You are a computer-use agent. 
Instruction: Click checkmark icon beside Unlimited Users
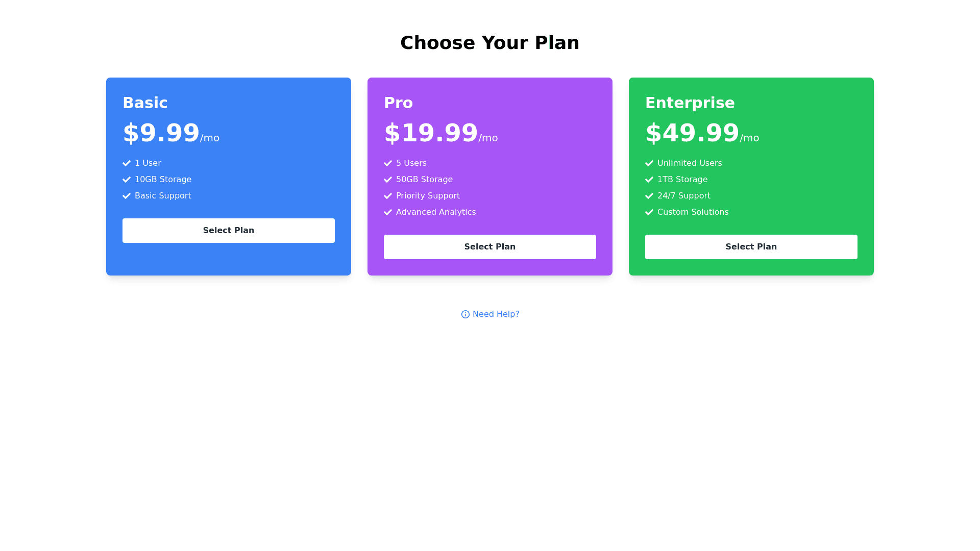tap(649, 163)
